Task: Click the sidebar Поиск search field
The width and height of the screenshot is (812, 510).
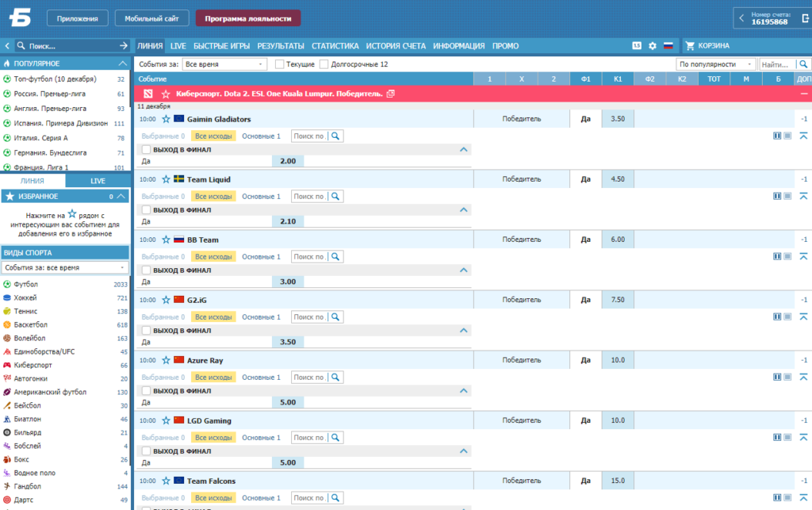Action: pos(71,45)
